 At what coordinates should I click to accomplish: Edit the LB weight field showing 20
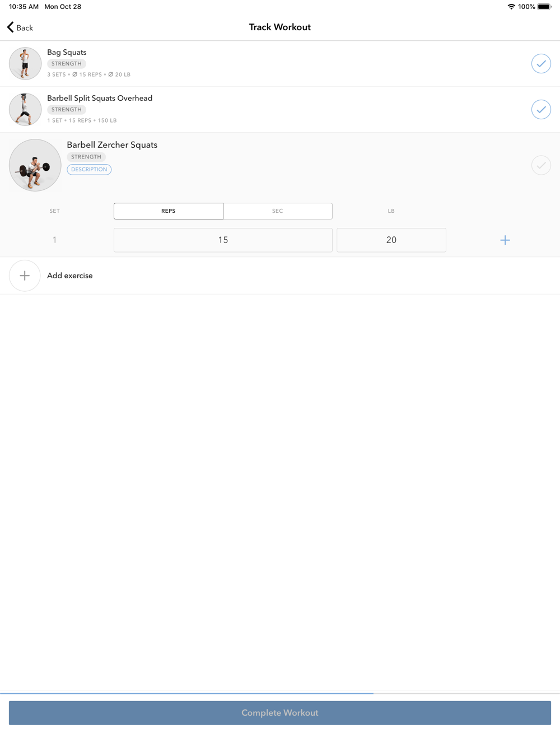pyautogui.click(x=391, y=240)
